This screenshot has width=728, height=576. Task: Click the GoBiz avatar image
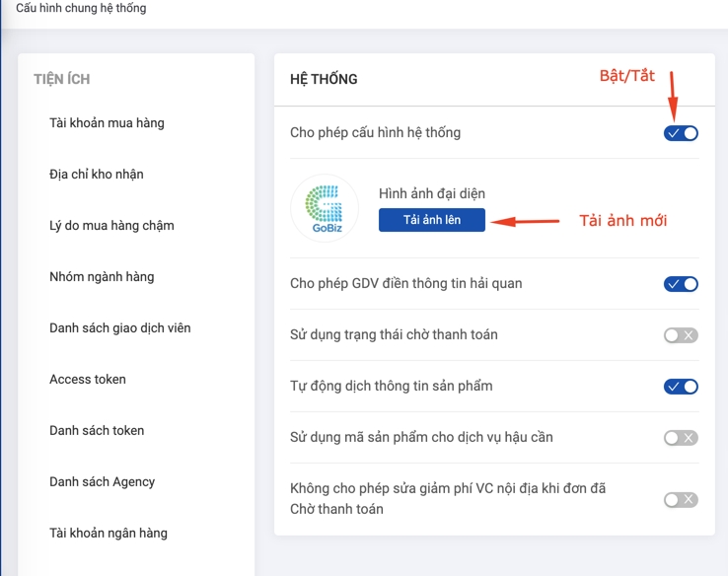coord(325,208)
